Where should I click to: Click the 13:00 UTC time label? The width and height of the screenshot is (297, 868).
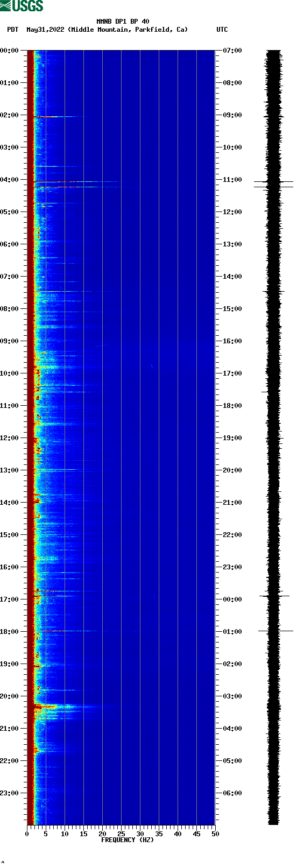[x=232, y=244]
